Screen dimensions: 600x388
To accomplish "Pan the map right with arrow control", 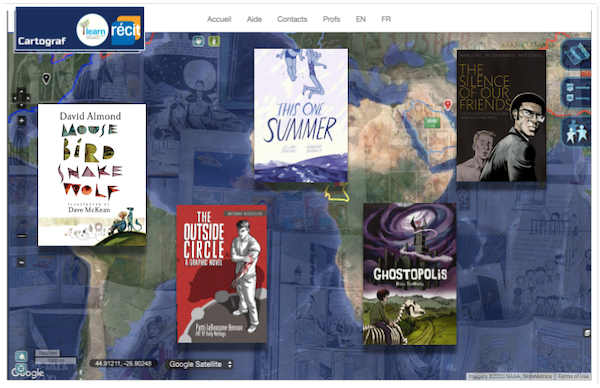I will [x=28, y=98].
